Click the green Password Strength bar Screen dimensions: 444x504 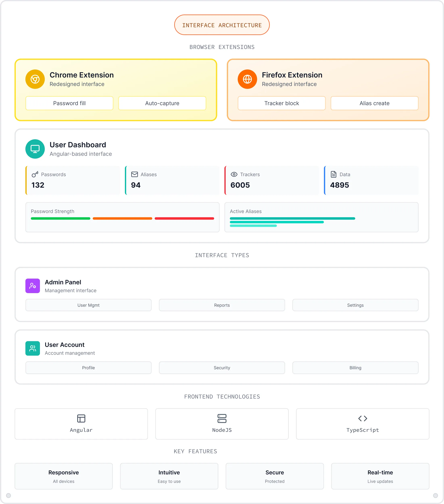tap(60, 219)
